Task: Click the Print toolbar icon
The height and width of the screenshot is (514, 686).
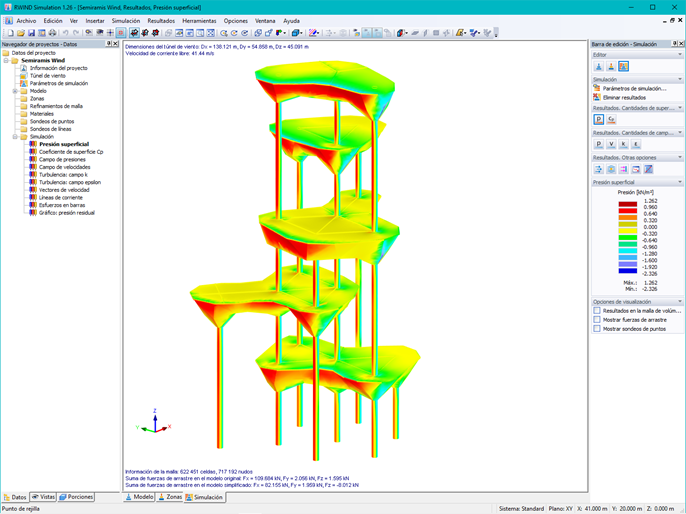Action: [x=52, y=33]
